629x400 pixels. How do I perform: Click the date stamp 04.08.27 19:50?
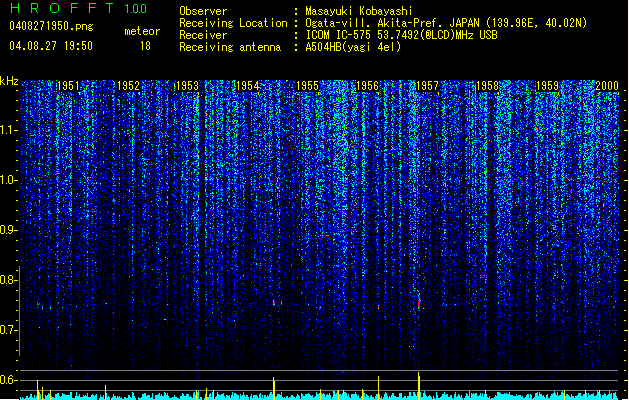click(51, 46)
